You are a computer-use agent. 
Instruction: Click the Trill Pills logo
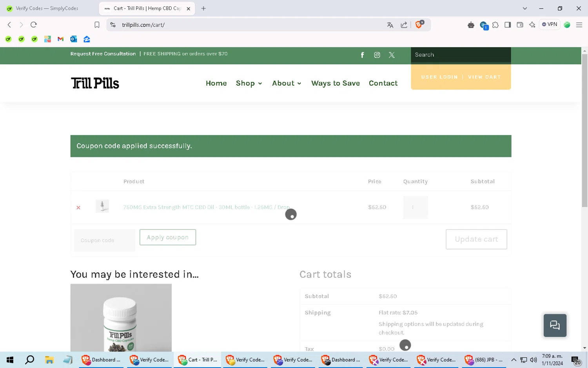pyautogui.click(x=95, y=83)
